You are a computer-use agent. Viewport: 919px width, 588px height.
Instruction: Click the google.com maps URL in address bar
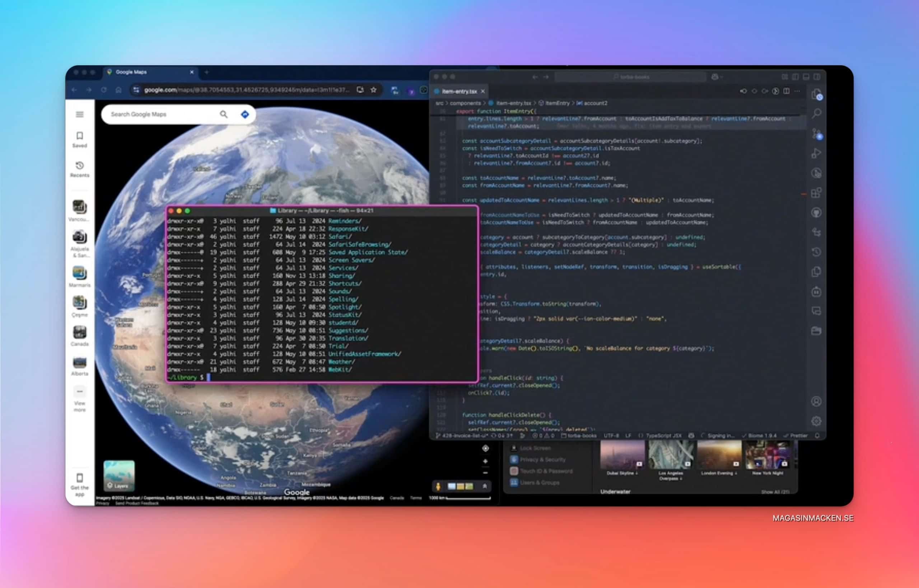click(x=247, y=90)
